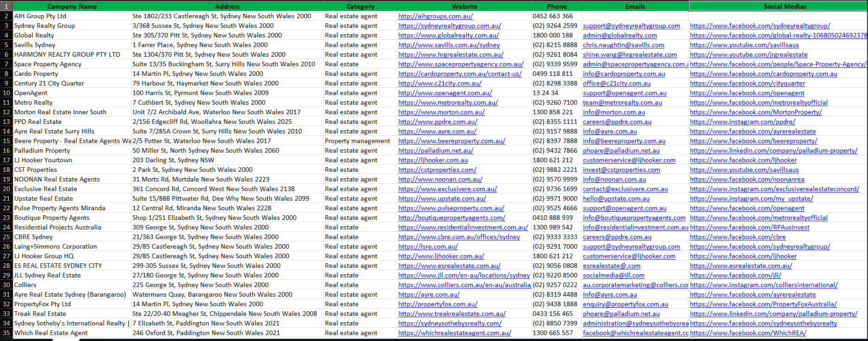The width and height of the screenshot is (868, 341).
Task: Open facebook.com/MortonProperty social link
Action: (x=756, y=112)
